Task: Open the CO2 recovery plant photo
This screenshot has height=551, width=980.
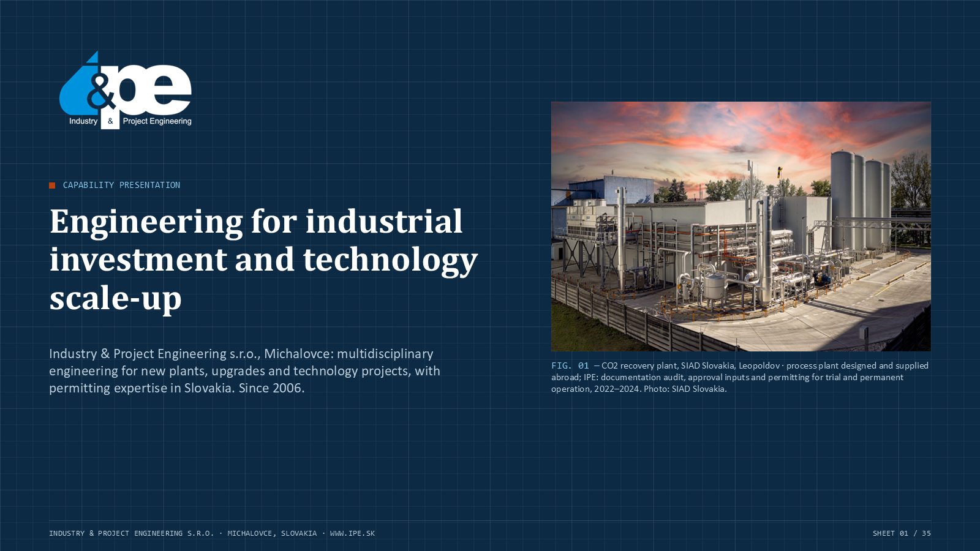Action: [x=741, y=227]
